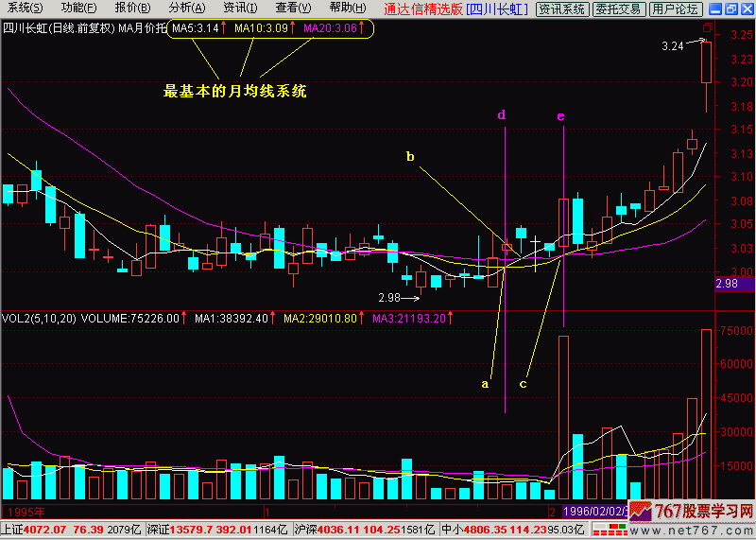Click the VOL2(5,10,20) indicator label
Image resolution: width=756 pixels, height=540 pixels.
click(37, 320)
